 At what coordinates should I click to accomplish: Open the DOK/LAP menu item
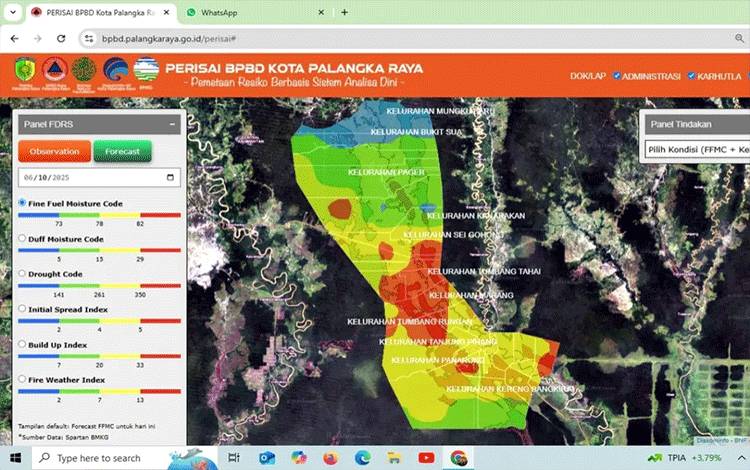pyautogui.click(x=588, y=76)
